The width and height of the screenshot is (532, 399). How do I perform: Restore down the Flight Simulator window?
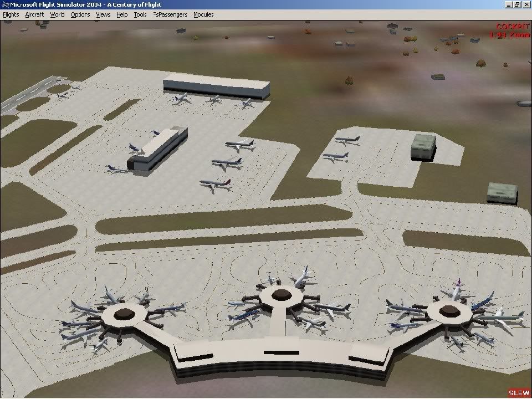(x=517, y=4)
